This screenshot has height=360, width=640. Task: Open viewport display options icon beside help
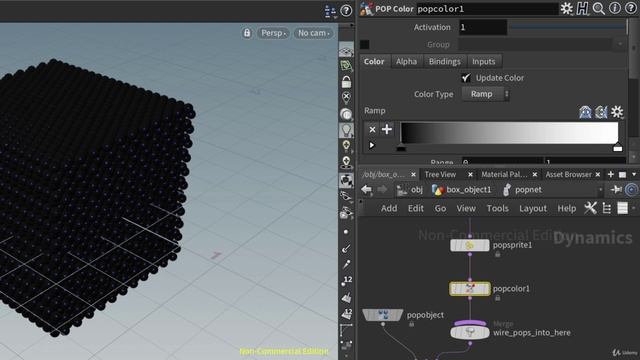[x=330, y=11]
